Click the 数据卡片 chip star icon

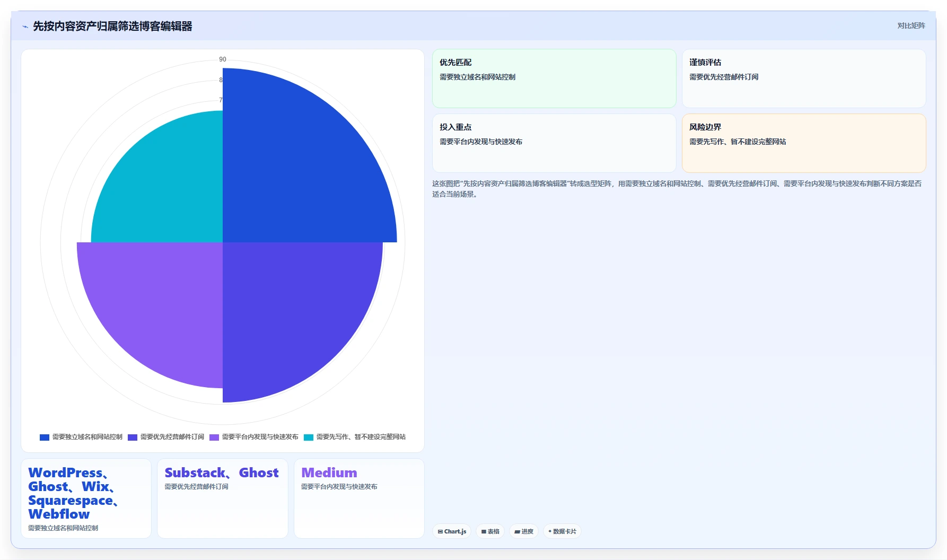(550, 531)
